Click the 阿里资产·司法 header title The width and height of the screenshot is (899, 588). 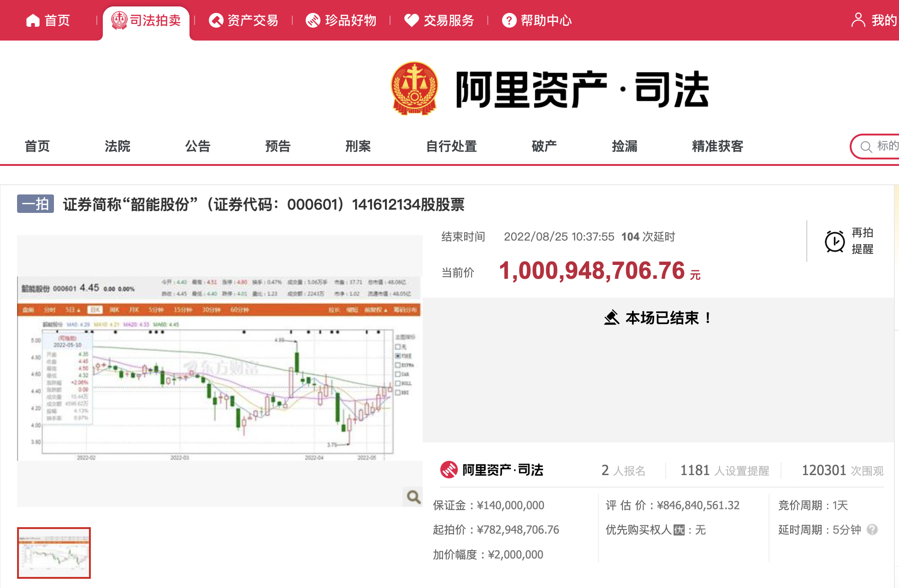[582, 89]
